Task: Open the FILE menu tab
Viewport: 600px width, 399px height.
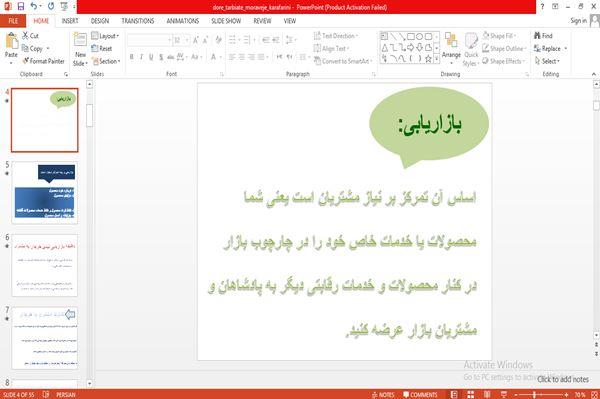Action: [13, 21]
